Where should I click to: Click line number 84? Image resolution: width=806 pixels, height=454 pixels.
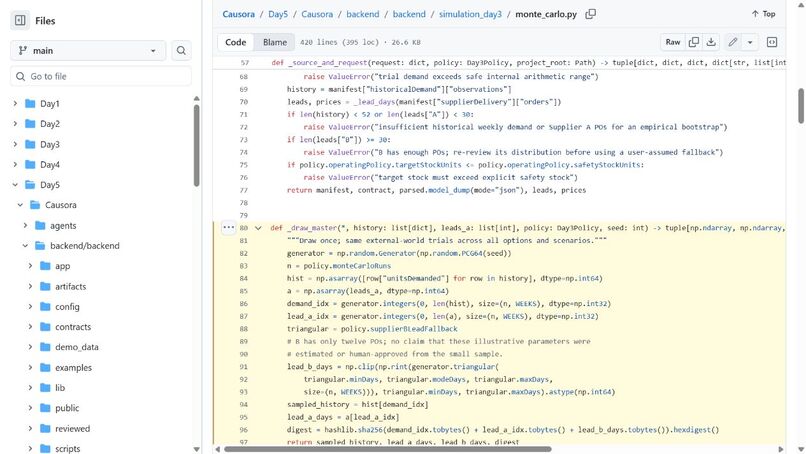[244, 278]
